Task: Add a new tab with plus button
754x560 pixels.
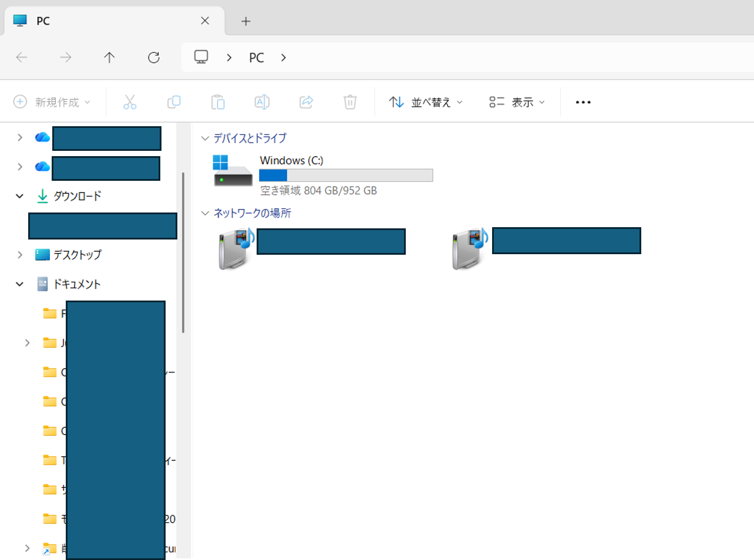Action: click(246, 21)
